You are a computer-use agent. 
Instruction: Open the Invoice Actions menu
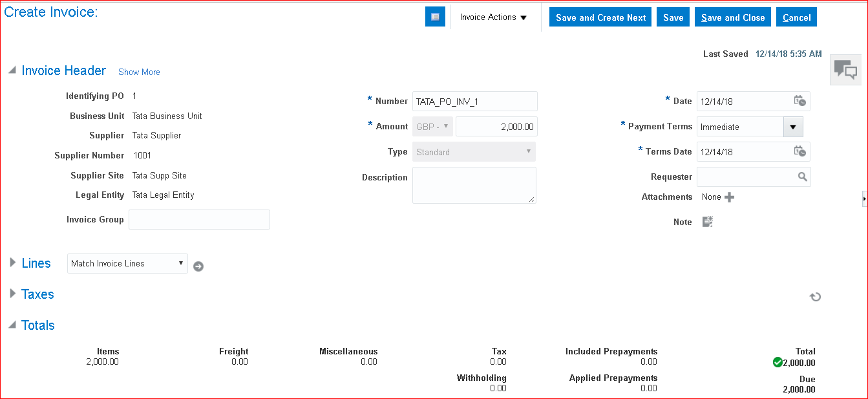click(x=494, y=17)
